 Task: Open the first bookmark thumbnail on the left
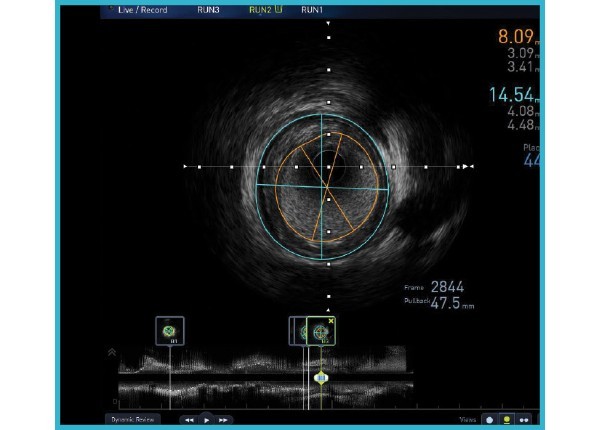click(170, 331)
